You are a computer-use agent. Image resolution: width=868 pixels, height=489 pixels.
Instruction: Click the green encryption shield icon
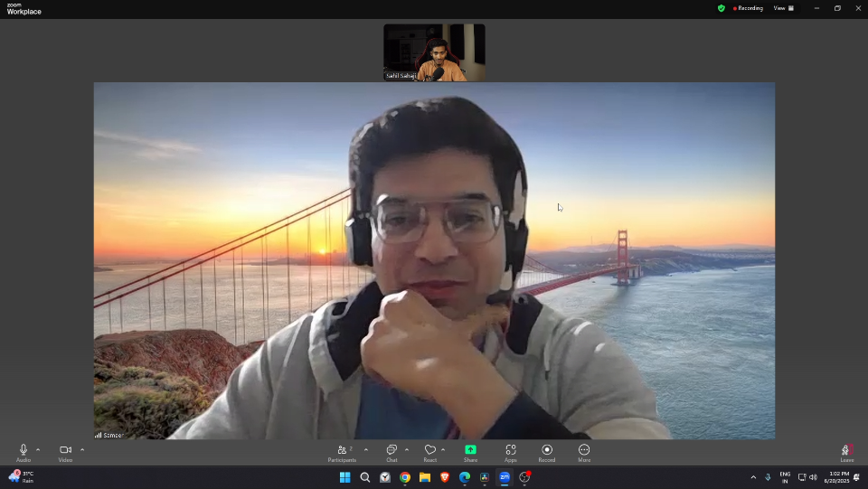(721, 8)
